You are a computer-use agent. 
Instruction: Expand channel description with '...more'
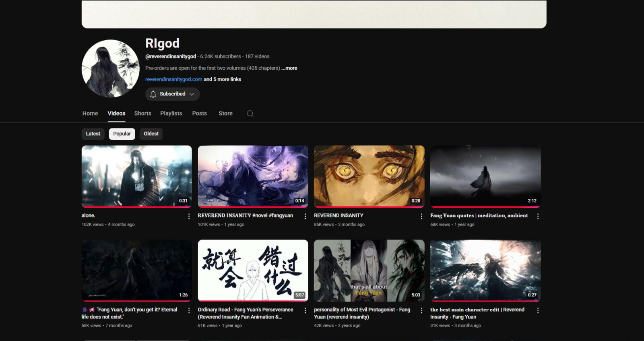289,68
